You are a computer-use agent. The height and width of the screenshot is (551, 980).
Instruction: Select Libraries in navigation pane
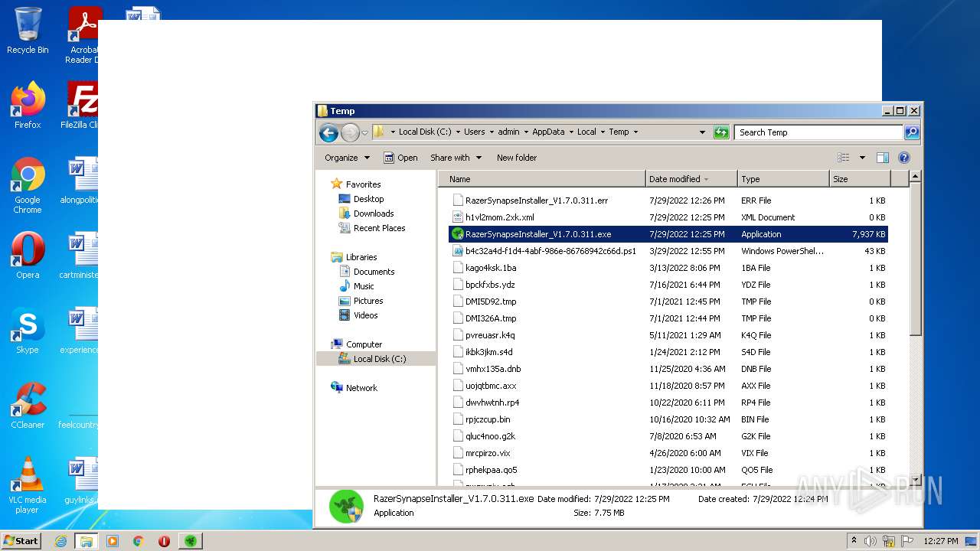tap(361, 257)
